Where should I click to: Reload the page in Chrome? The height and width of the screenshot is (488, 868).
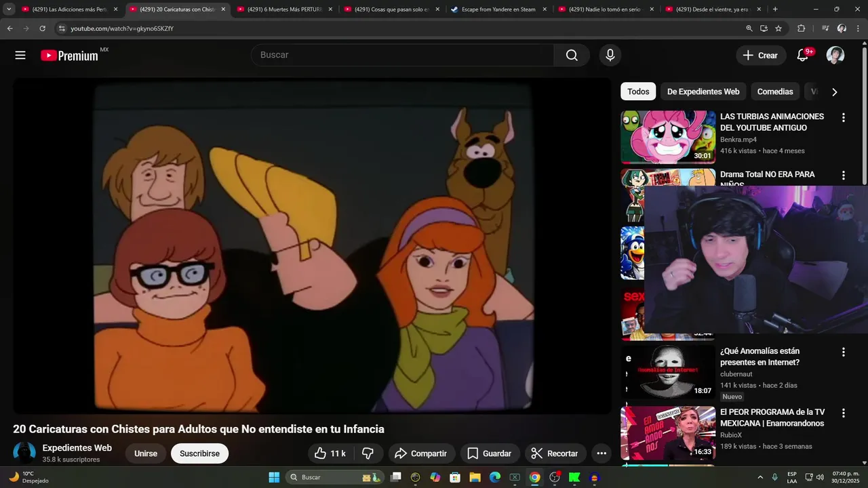[42, 28]
